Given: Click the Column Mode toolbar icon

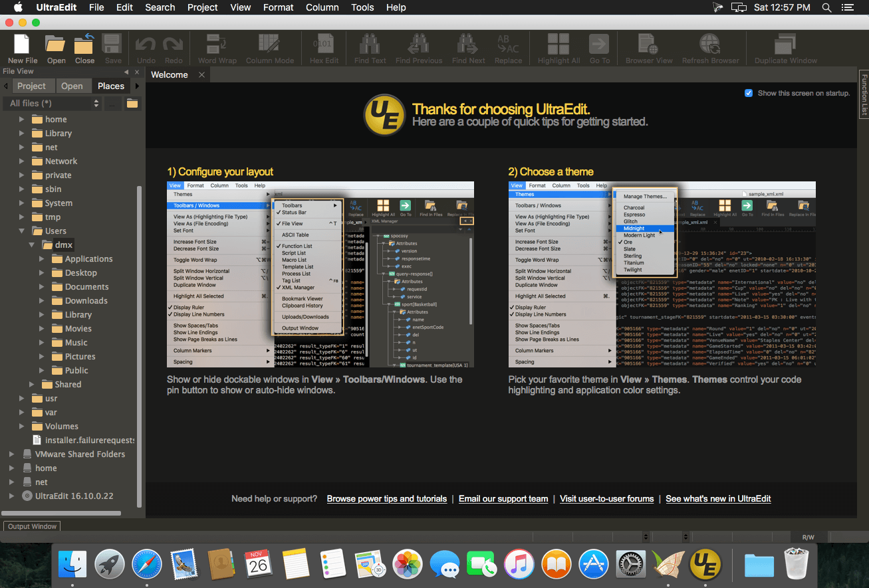Looking at the screenshot, I should [x=269, y=45].
